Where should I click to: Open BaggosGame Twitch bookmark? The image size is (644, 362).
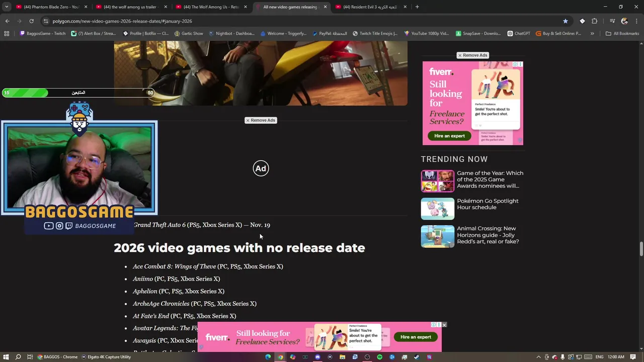[43, 34]
